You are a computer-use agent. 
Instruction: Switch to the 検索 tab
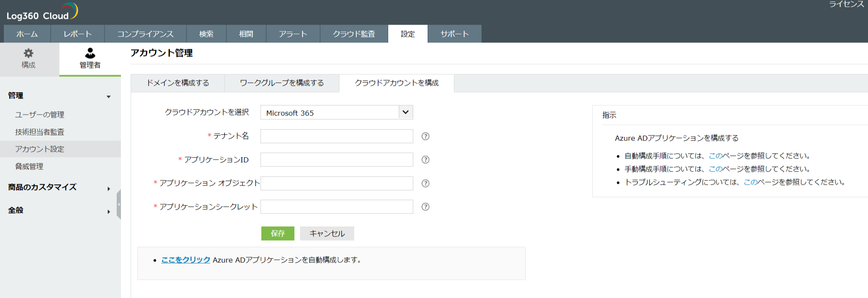pyautogui.click(x=206, y=34)
